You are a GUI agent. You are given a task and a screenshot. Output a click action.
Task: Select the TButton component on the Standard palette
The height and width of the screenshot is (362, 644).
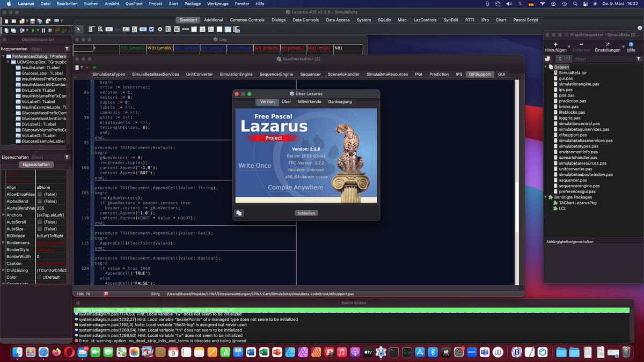click(109, 29)
